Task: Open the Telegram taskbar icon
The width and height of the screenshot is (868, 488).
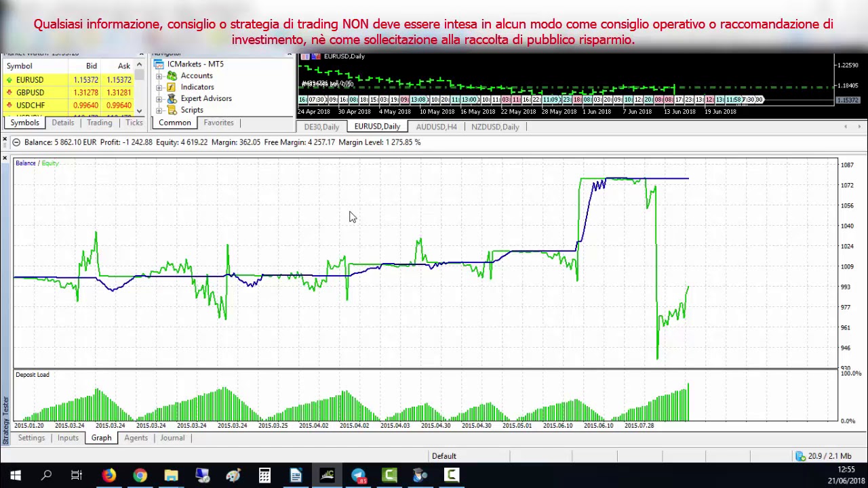Action: [x=358, y=476]
